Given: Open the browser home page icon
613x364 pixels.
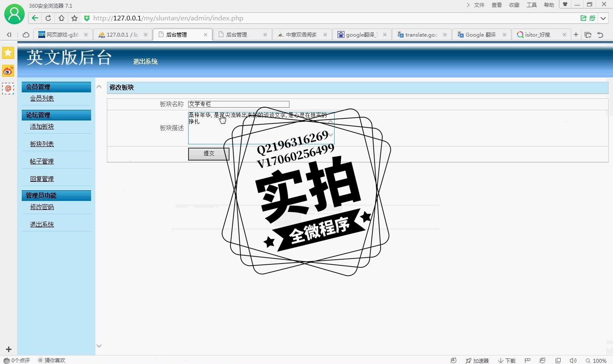Looking at the screenshot, I should (61, 18).
